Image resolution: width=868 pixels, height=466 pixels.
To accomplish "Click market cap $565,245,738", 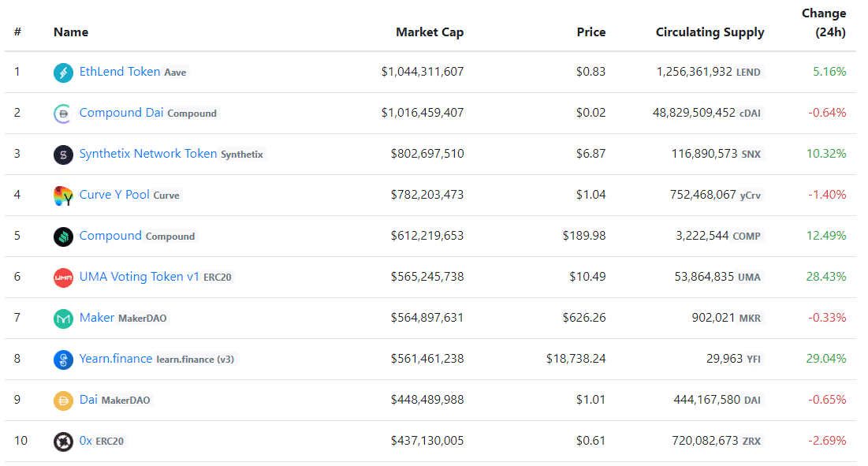I will click(427, 276).
